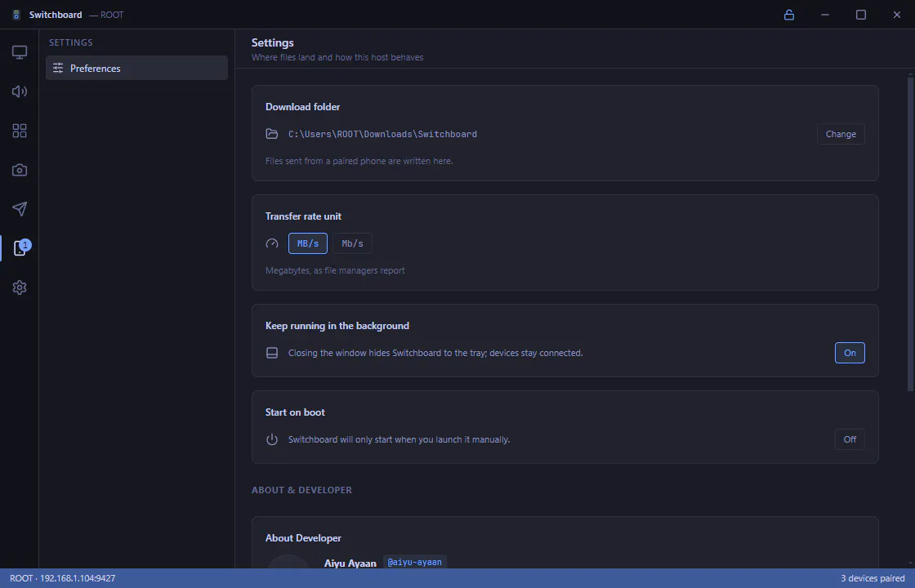
Task: Click the settings page vertical scrollbar
Action: 910,234
